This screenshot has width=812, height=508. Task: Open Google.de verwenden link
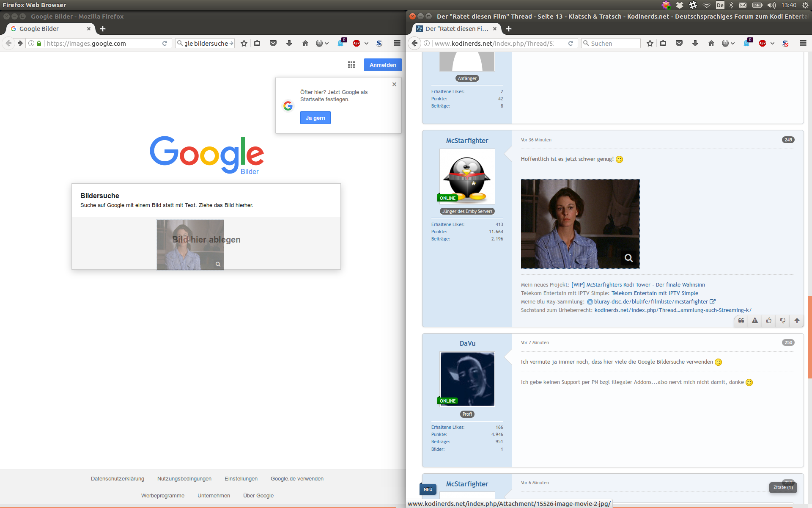297,479
